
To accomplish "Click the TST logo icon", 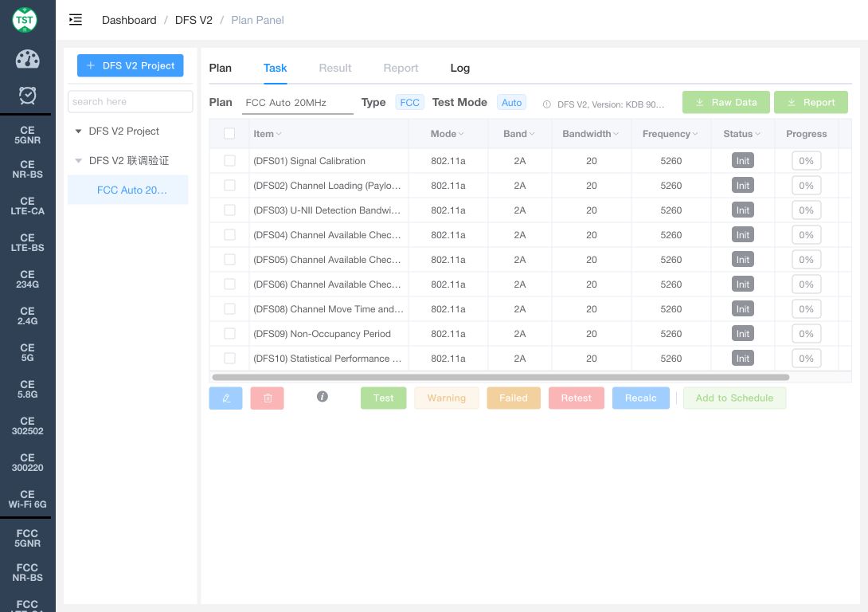I will (25, 20).
